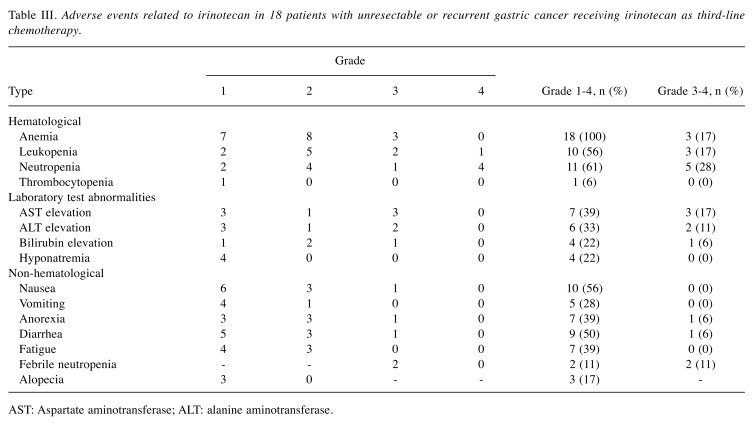Screen dimensions: 752x427
Task: Click the Neutropenia row label in Hematological section
Action: (52, 166)
